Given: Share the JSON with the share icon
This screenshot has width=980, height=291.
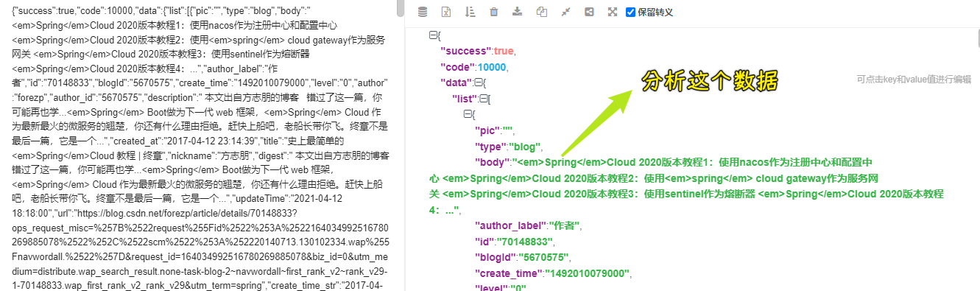Looking at the screenshot, I should pyautogui.click(x=588, y=12).
